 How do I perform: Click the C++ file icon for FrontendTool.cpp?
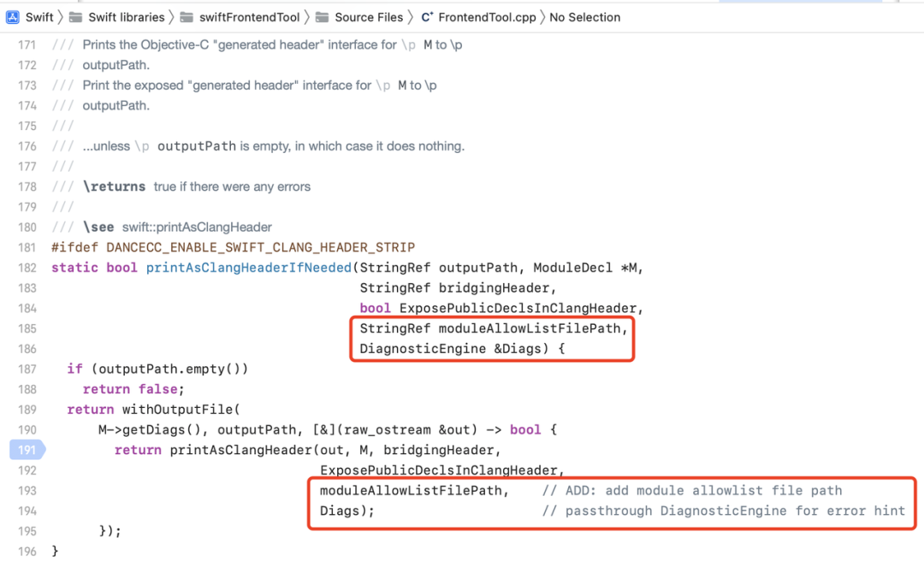click(427, 17)
